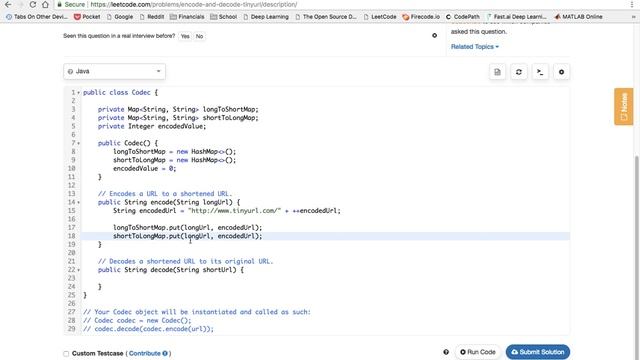Open the terminal console icon button

[x=540, y=72]
